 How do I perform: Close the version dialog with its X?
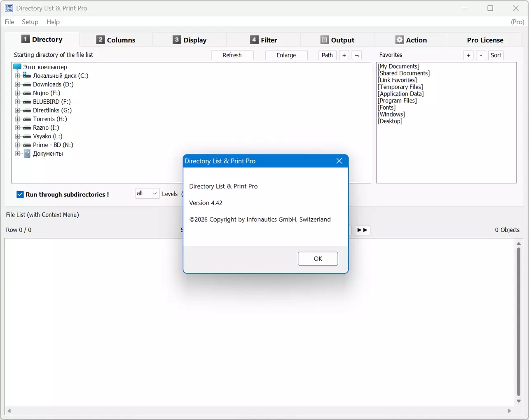point(339,161)
